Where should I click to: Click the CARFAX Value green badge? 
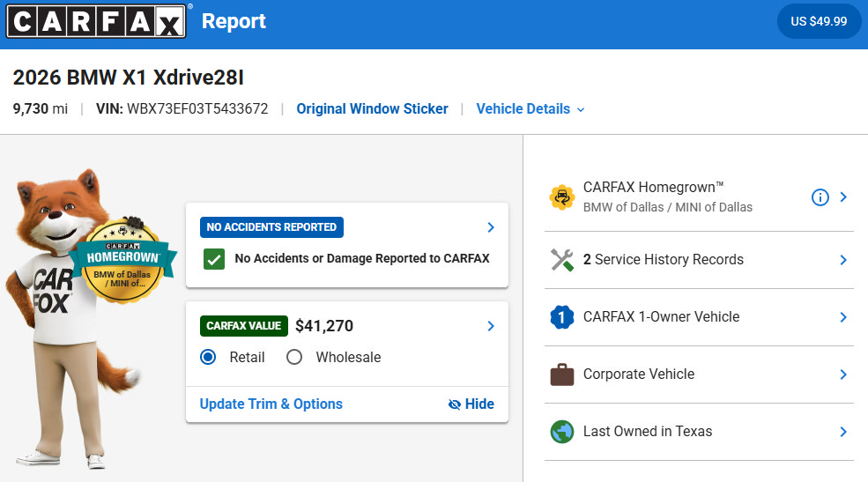[243, 326]
